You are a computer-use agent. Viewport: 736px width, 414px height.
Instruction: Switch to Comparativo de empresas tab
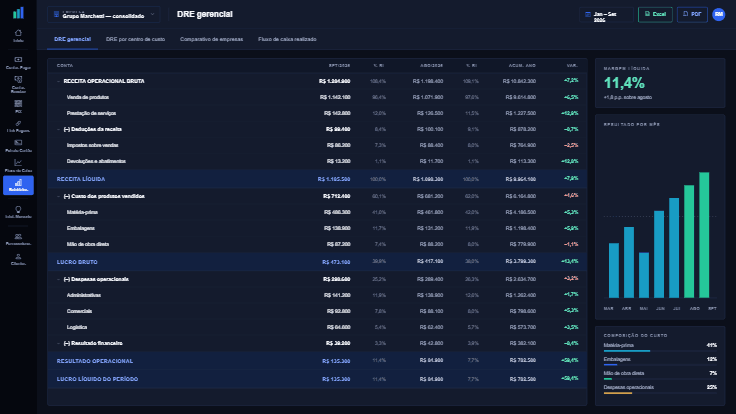(211, 39)
